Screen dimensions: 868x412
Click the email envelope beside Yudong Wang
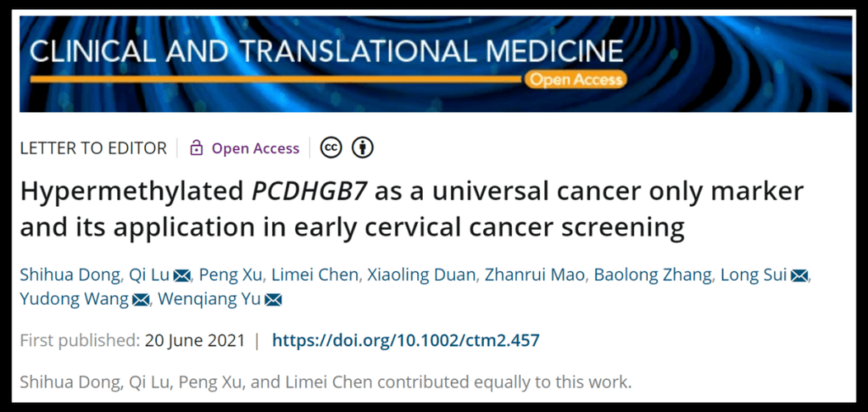pos(141,300)
